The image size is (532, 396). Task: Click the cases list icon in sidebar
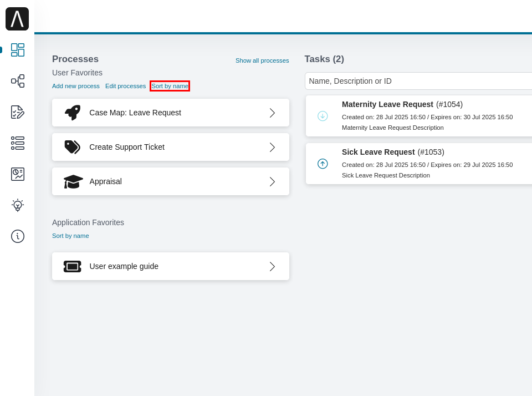click(17, 143)
